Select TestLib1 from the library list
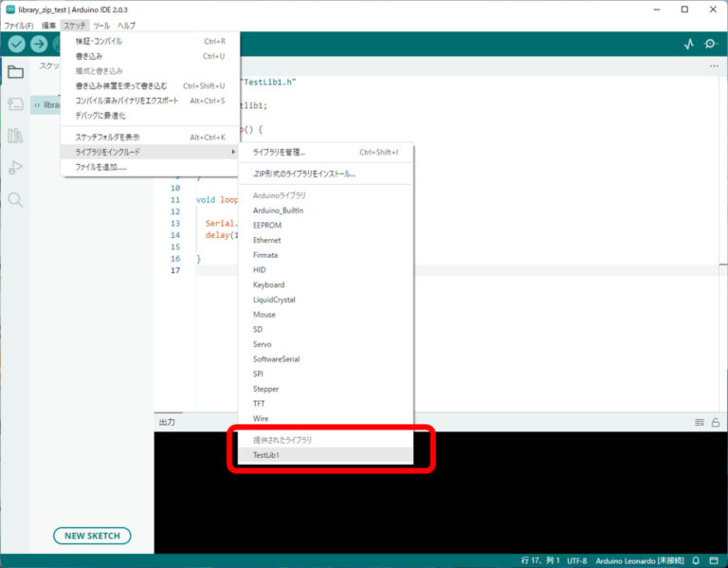 click(x=266, y=455)
